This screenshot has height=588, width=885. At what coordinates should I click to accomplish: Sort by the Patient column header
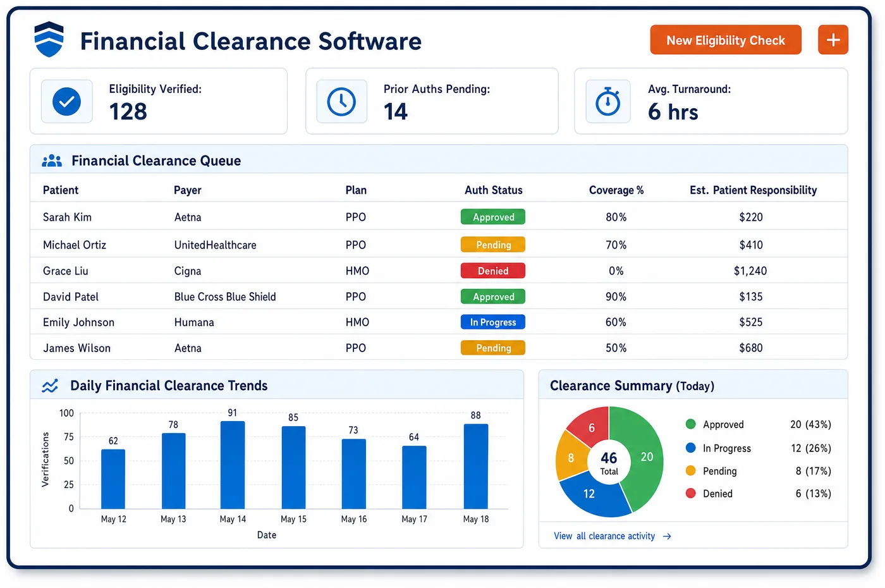(61, 190)
